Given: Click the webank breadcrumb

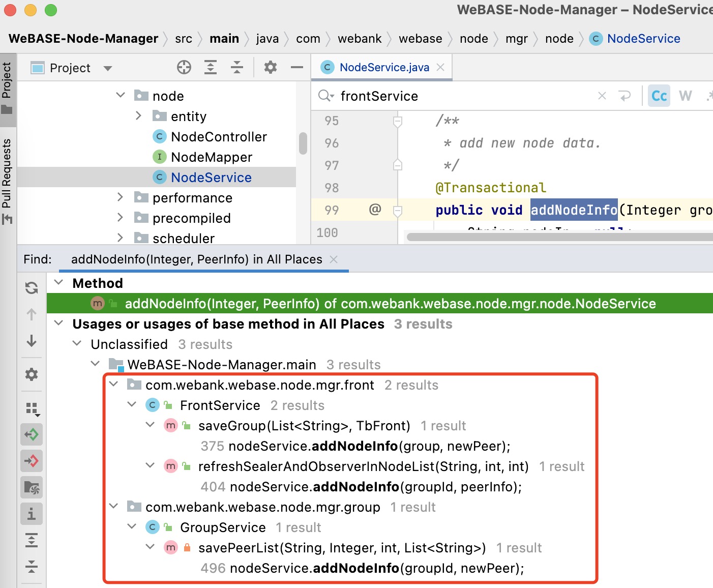Looking at the screenshot, I should point(360,39).
